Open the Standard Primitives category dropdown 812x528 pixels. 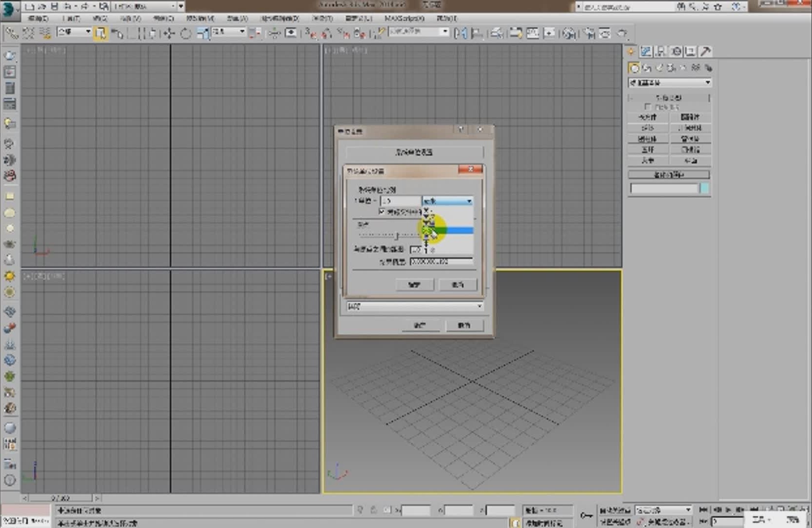(x=670, y=83)
